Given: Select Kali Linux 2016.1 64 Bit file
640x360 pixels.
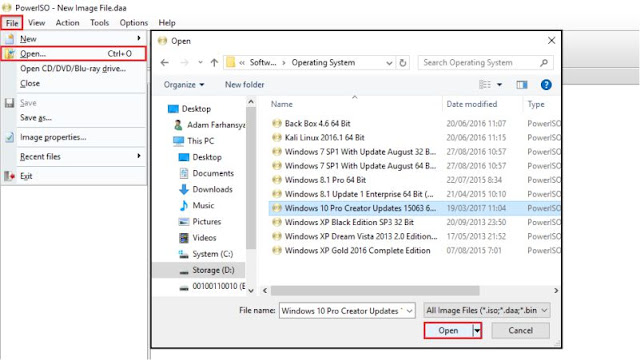Looking at the screenshot, I should coord(324,138).
